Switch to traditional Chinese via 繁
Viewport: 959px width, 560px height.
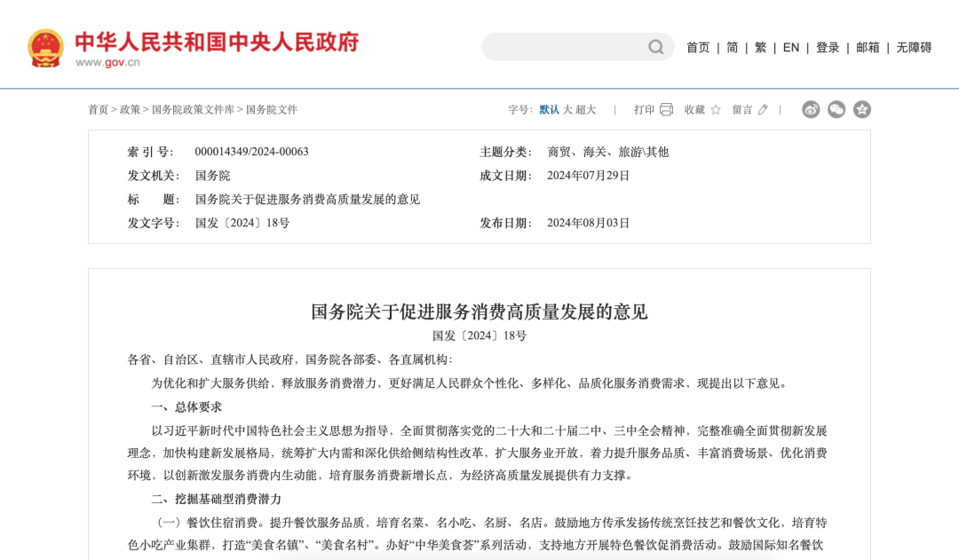[x=760, y=47]
